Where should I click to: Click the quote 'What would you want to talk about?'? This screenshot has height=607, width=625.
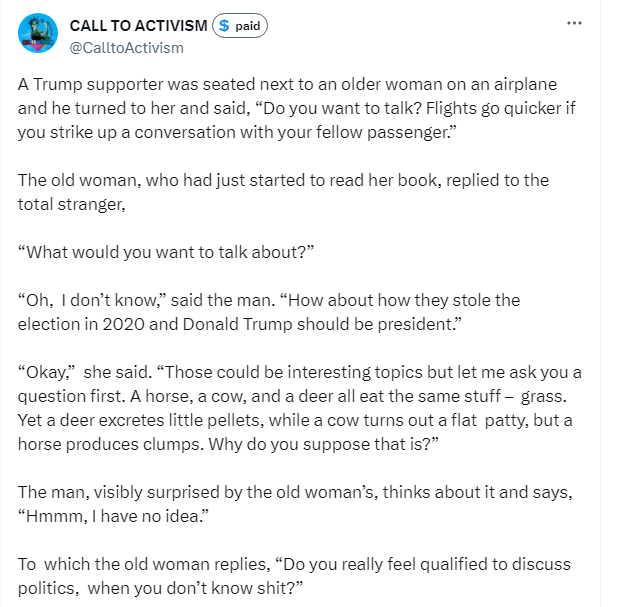click(x=166, y=252)
